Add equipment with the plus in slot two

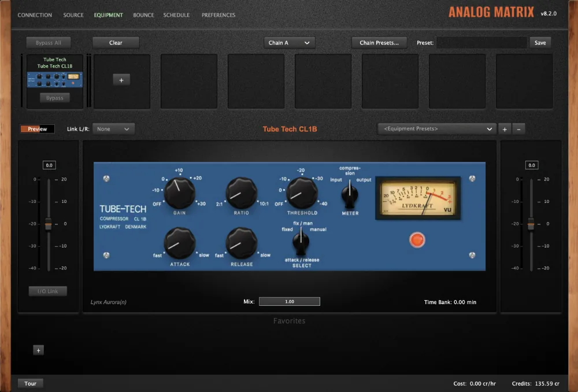point(121,80)
